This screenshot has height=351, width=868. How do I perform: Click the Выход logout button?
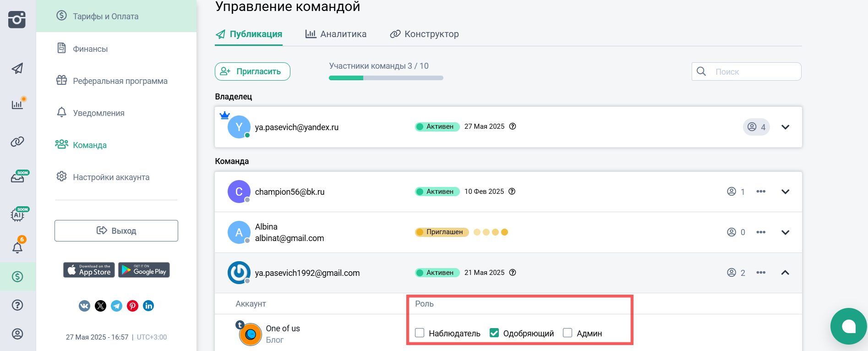click(x=116, y=230)
